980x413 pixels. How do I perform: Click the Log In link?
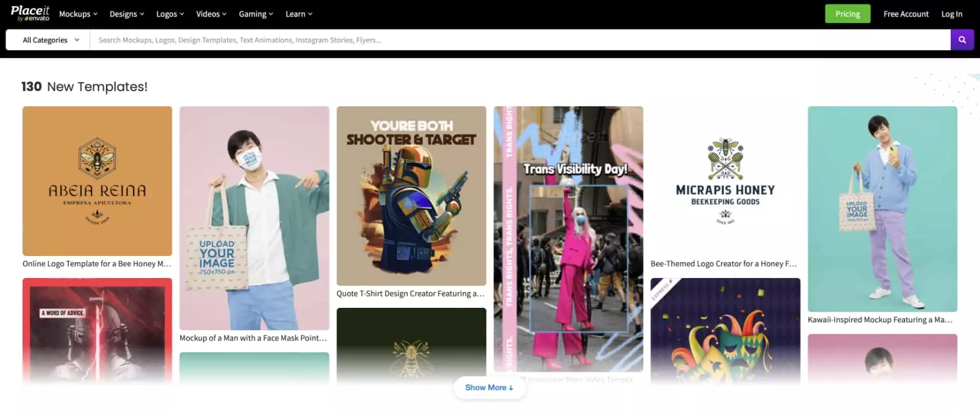(x=952, y=14)
